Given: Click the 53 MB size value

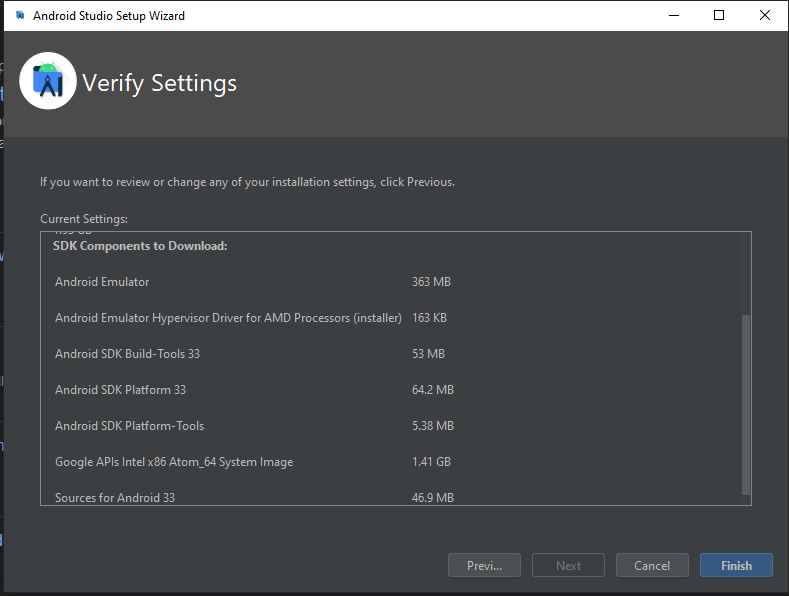Looking at the screenshot, I should click(428, 354).
